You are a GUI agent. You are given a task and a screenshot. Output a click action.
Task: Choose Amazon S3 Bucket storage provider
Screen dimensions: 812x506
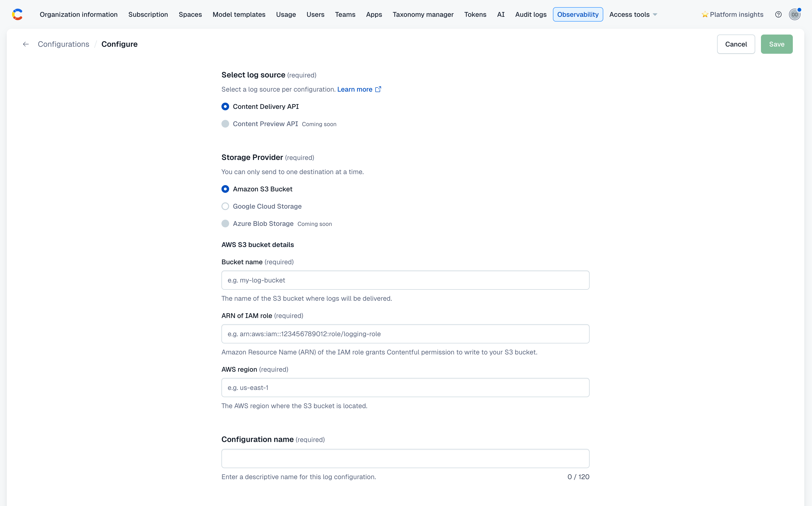[x=225, y=189]
